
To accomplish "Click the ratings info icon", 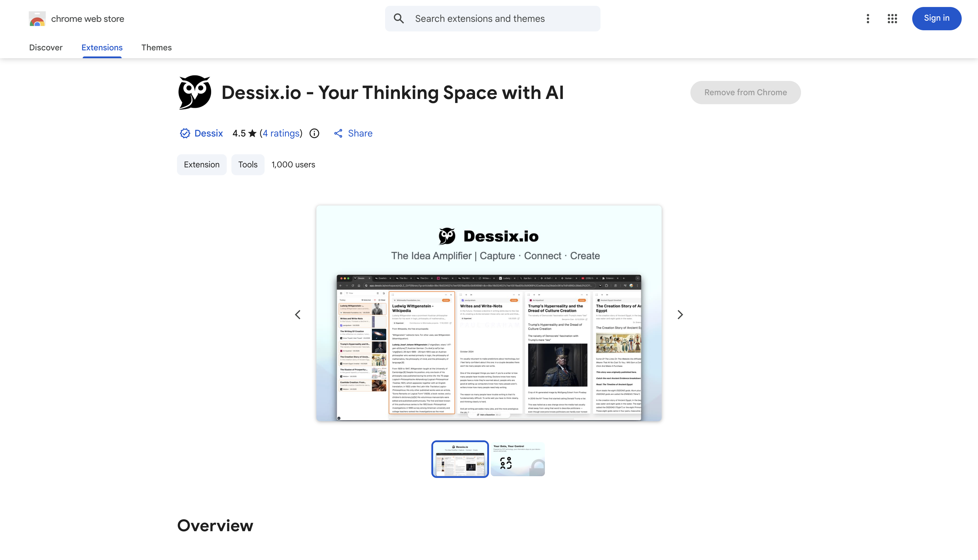I will (x=314, y=133).
